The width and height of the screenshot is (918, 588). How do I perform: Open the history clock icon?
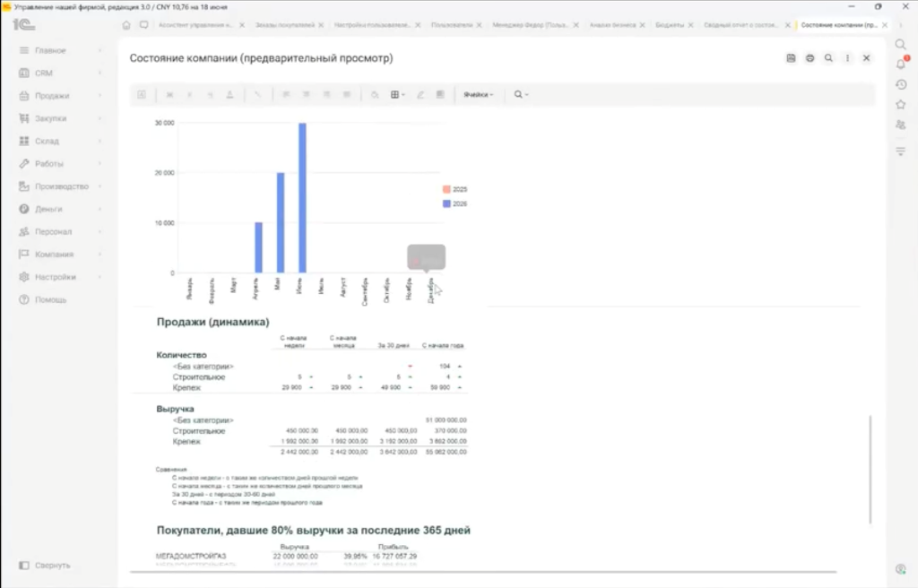point(901,84)
